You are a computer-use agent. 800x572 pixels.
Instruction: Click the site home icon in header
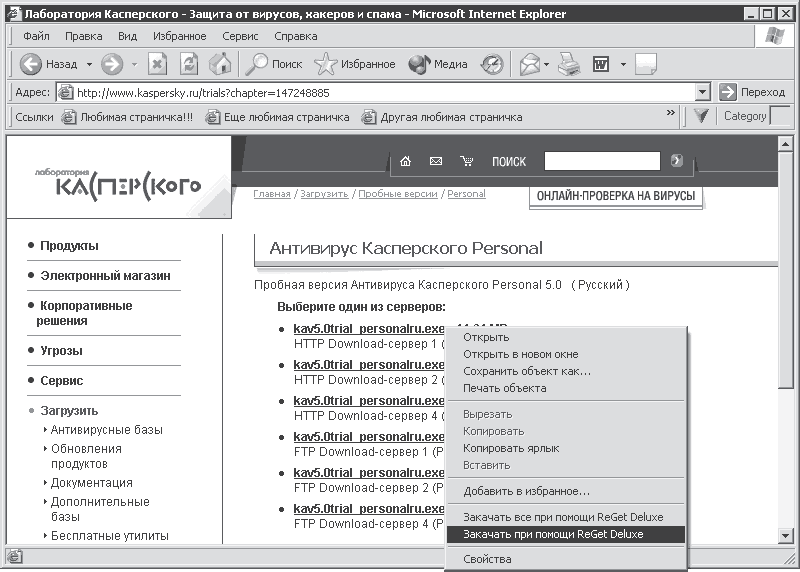pos(405,161)
